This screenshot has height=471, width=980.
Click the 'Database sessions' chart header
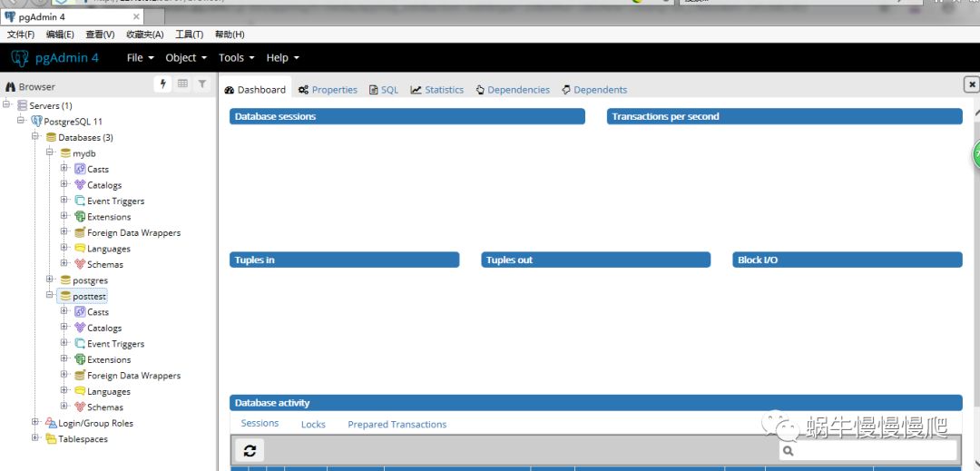[407, 116]
